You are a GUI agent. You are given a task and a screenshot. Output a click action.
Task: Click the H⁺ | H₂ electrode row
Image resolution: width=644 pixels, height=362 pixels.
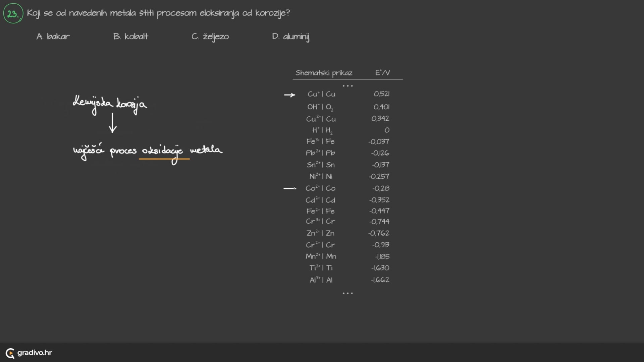322,130
